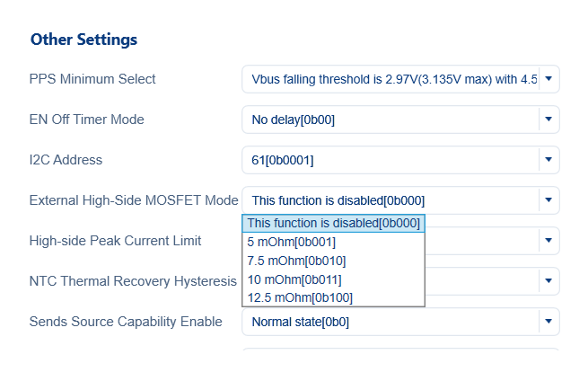Select "This function is disabled[0b000]" list option
The width and height of the screenshot is (588, 372).
(333, 223)
